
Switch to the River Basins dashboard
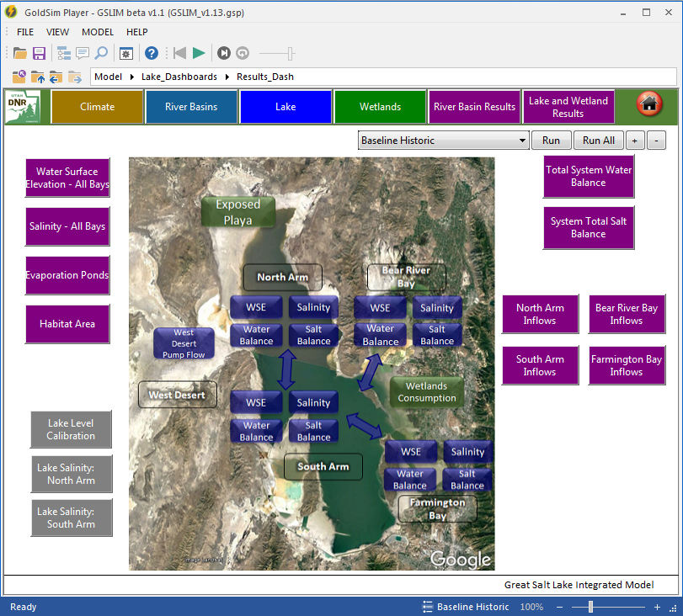[191, 107]
